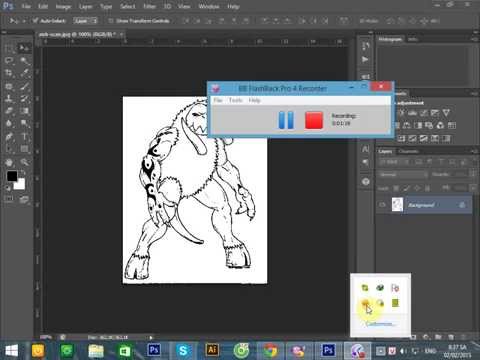Toggle lock image pixels

click(406, 188)
